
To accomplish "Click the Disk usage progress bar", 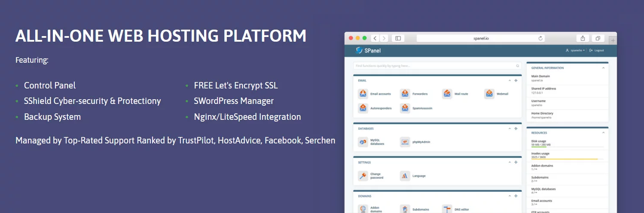I will coord(567,147).
